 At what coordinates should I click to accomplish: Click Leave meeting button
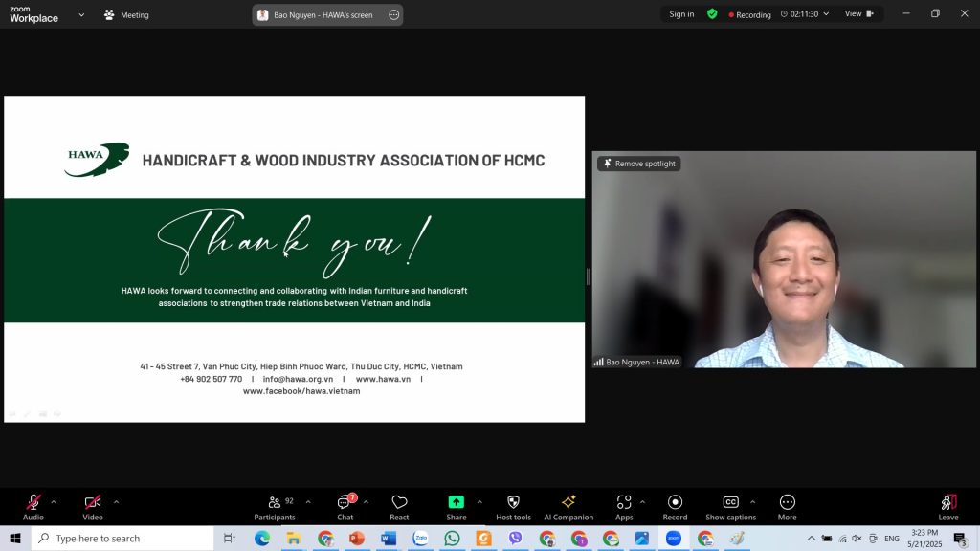click(x=948, y=507)
